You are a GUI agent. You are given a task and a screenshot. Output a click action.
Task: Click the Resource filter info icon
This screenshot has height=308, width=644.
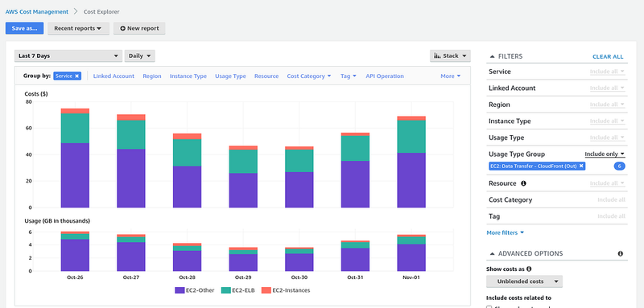[523, 183]
